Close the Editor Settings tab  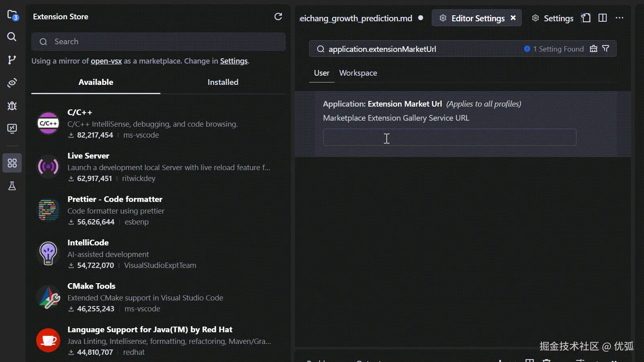point(513,18)
